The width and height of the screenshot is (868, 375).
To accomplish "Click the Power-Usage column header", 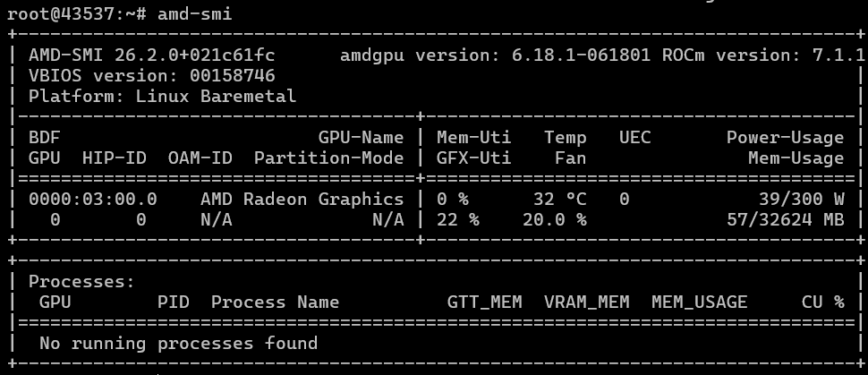I will coord(785,138).
